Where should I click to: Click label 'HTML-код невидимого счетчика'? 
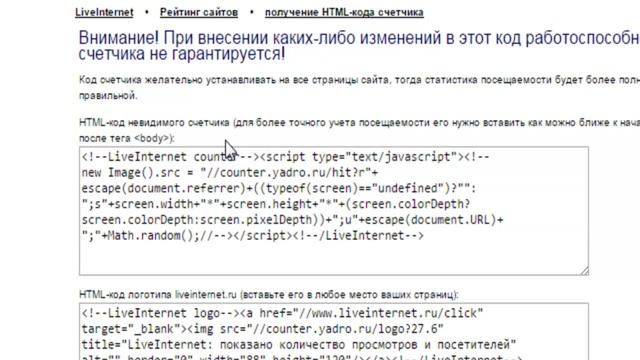(154, 122)
